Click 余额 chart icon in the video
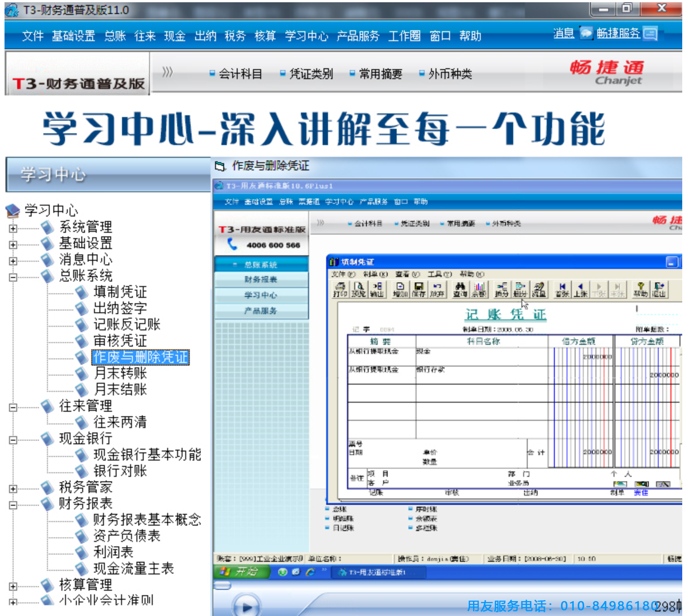689x616 pixels. click(x=478, y=289)
